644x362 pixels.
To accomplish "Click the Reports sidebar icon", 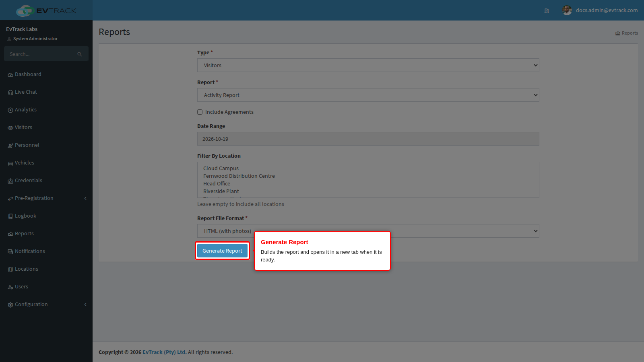I will click(x=10, y=234).
